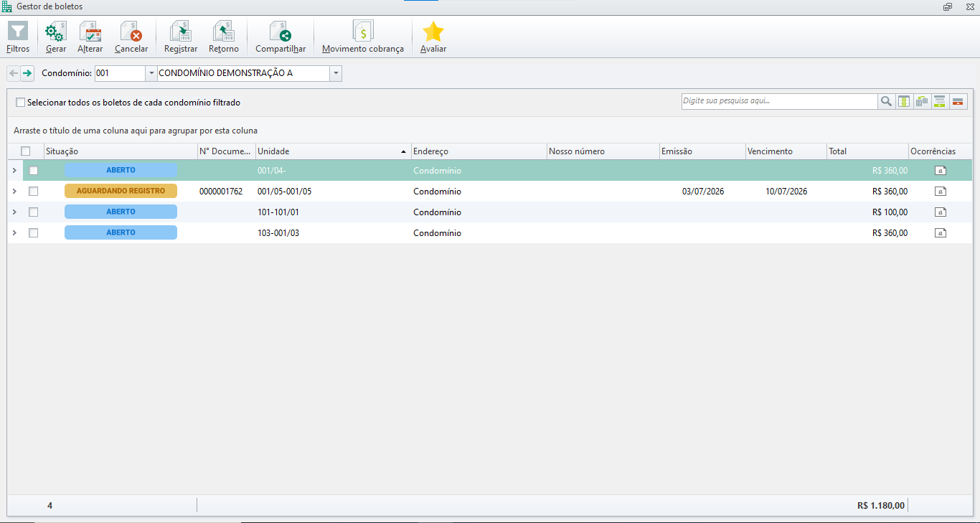Click the Compartilhar share icon

coord(281,32)
